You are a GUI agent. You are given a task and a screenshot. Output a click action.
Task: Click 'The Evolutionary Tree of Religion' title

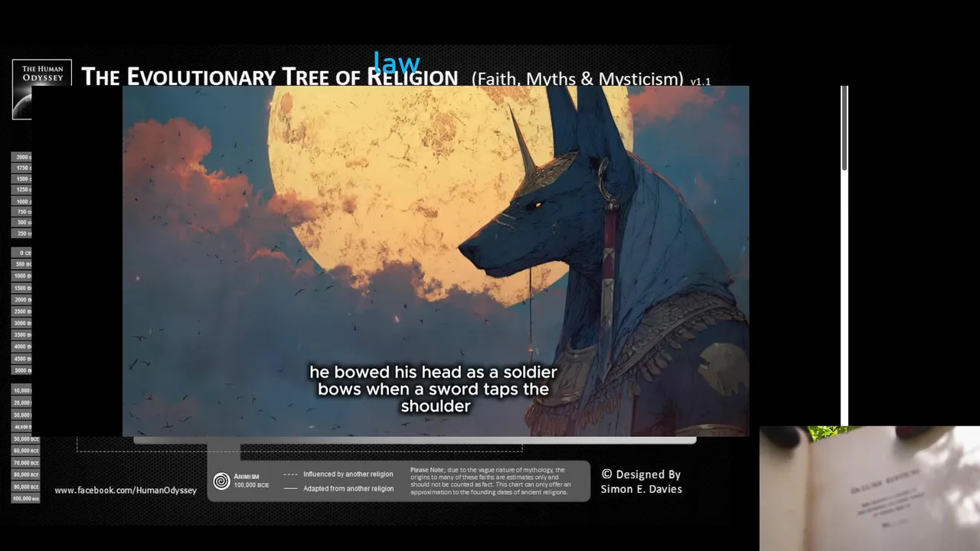click(x=269, y=77)
